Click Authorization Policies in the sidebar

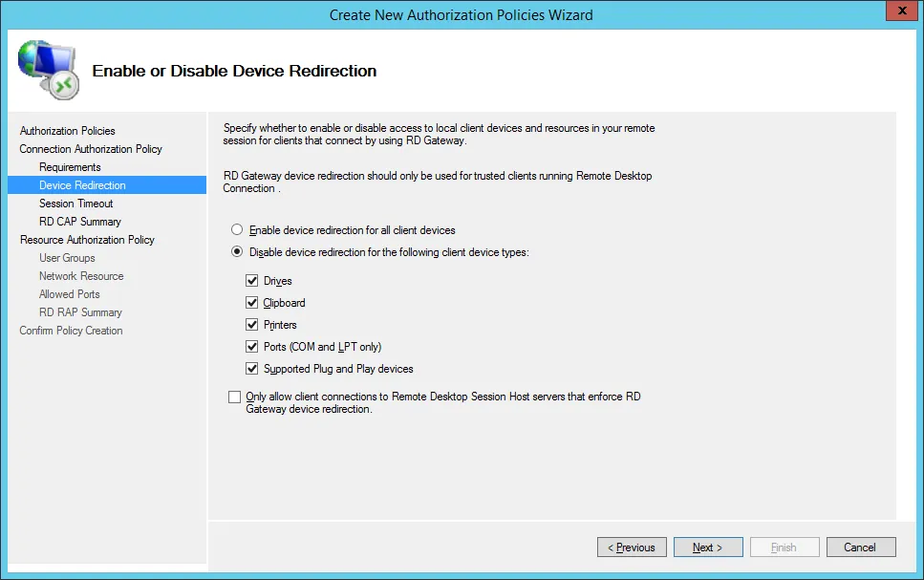tap(67, 131)
